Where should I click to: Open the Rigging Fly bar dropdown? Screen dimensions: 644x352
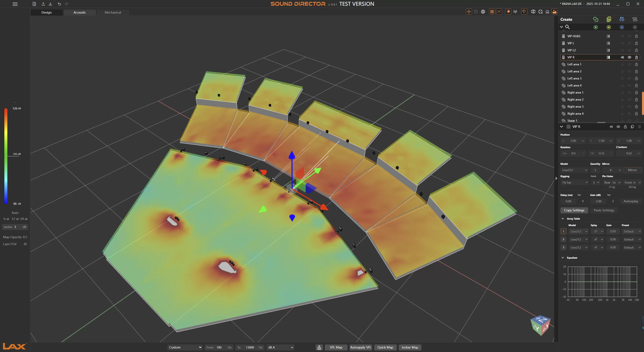(575, 183)
